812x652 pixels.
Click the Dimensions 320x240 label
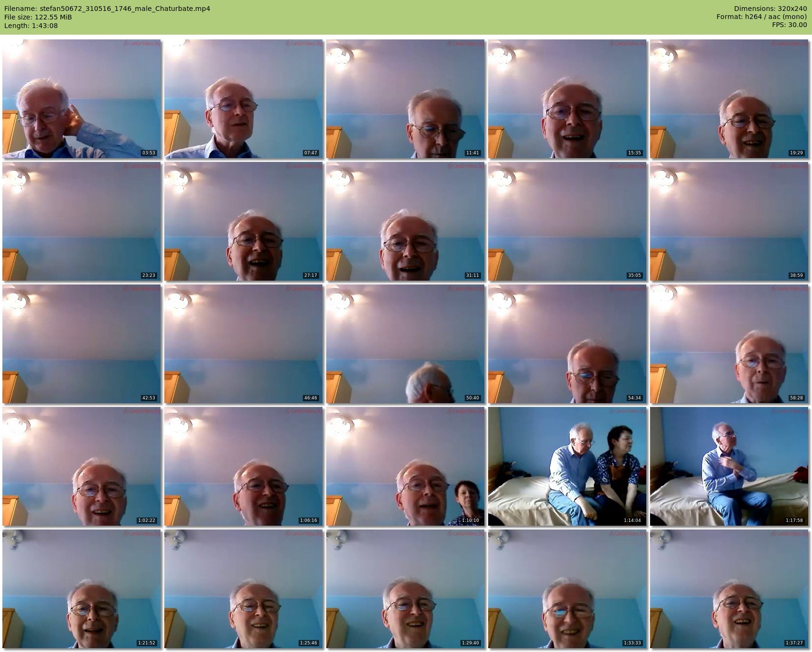click(x=770, y=9)
